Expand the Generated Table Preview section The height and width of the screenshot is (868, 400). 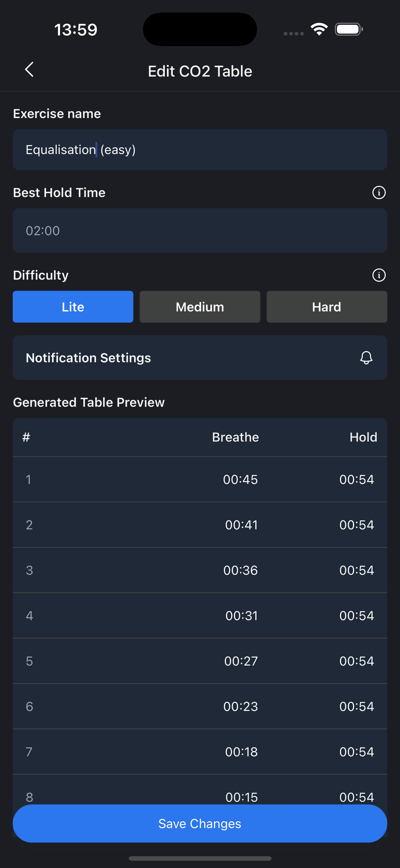[88, 402]
